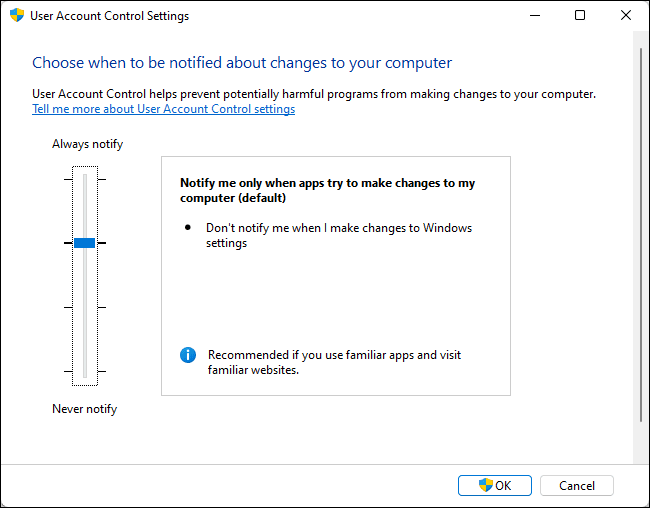Screen dimensions: 650x508
Task: Click the vertical scrollbar on right edge
Action: pyautogui.click(x=641, y=234)
